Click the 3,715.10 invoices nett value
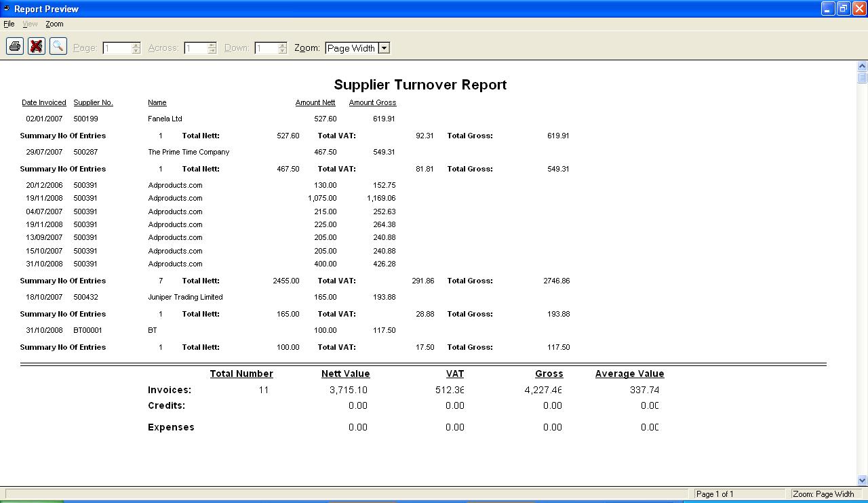This screenshot has width=868, height=503. [349, 390]
